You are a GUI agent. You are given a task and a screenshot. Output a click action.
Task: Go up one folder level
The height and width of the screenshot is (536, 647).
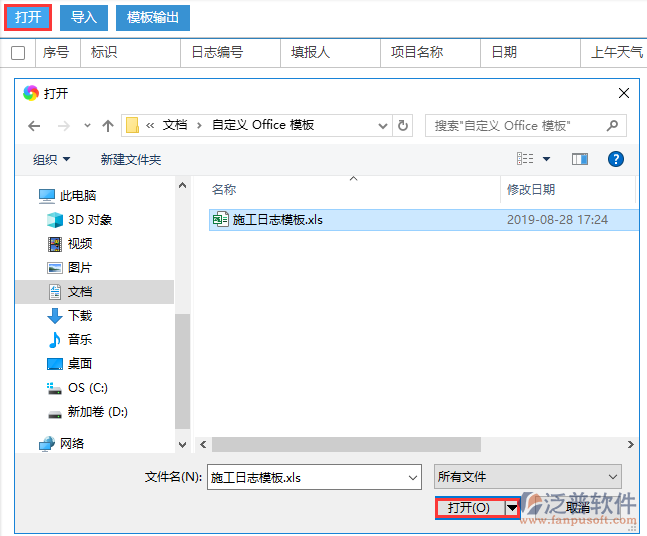coord(108,125)
